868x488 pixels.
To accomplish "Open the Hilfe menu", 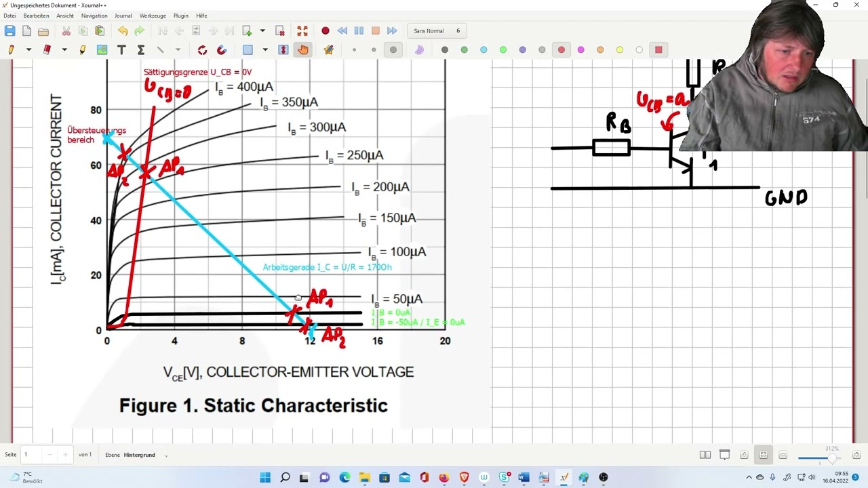I will click(201, 16).
